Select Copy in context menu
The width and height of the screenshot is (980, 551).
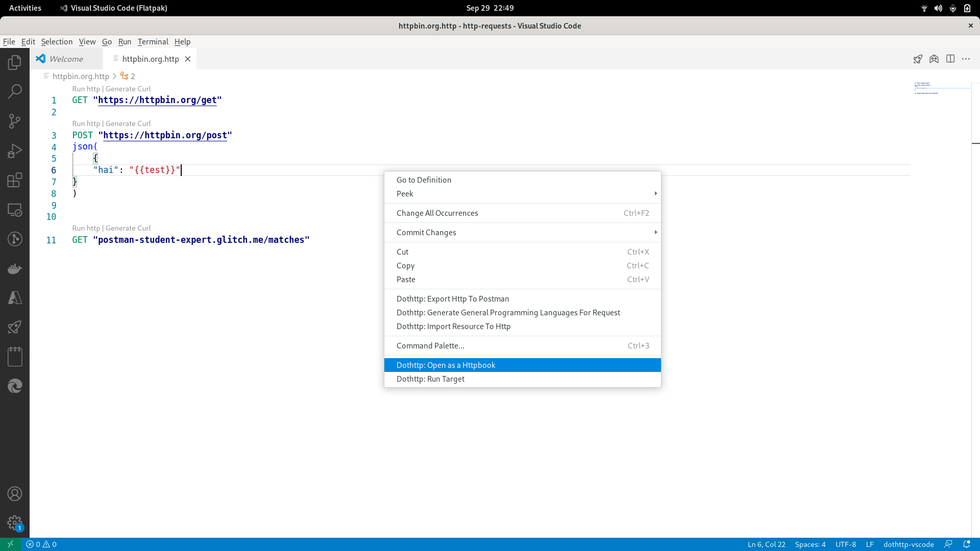(x=522, y=266)
